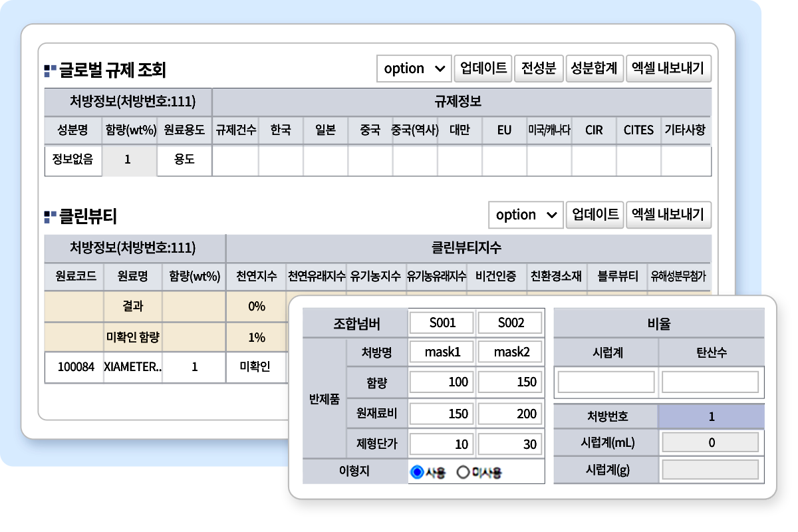Select the 사용 radio button
Image resolution: width=798 pixels, height=532 pixels.
[x=418, y=472]
